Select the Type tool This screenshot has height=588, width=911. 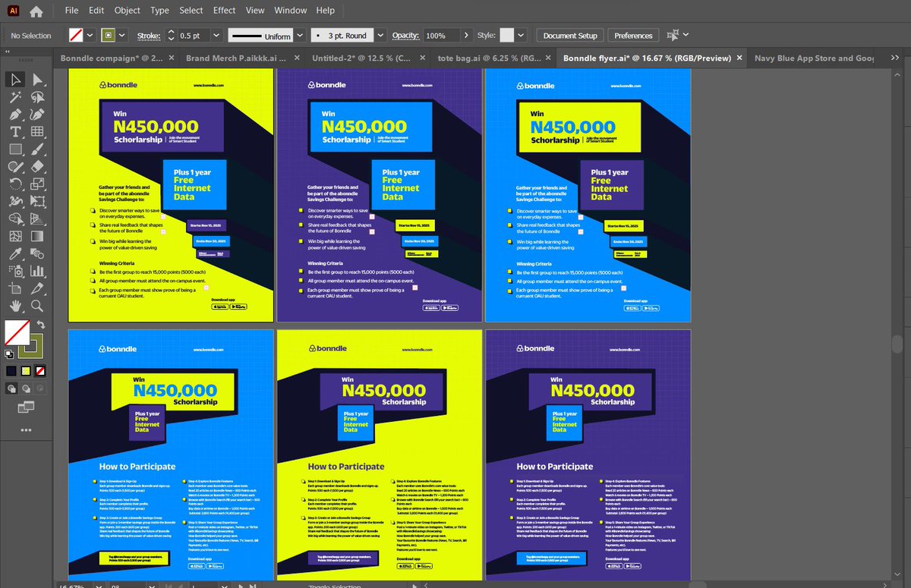point(14,132)
